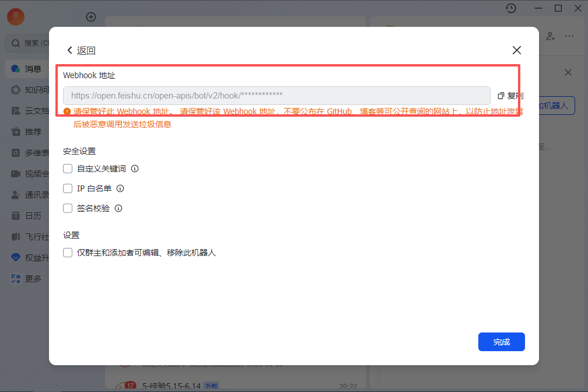Viewport: 588px width, 392px height.
Task: Open 消息 in the sidebar
Action: 27,69
